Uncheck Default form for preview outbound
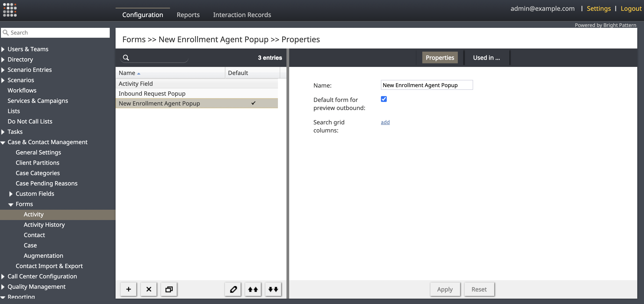Screen dimensions: 644x304 coord(384,99)
